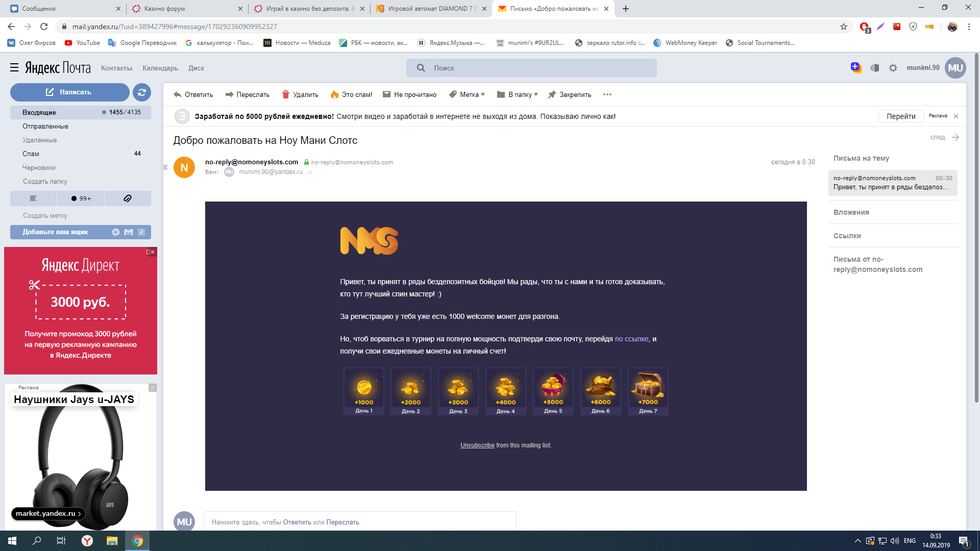Delete the message with Удалить
The image size is (980, 551).
click(300, 94)
